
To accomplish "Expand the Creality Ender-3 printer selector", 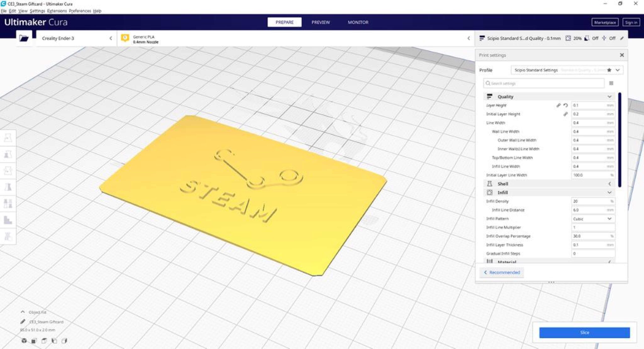I will pos(76,38).
